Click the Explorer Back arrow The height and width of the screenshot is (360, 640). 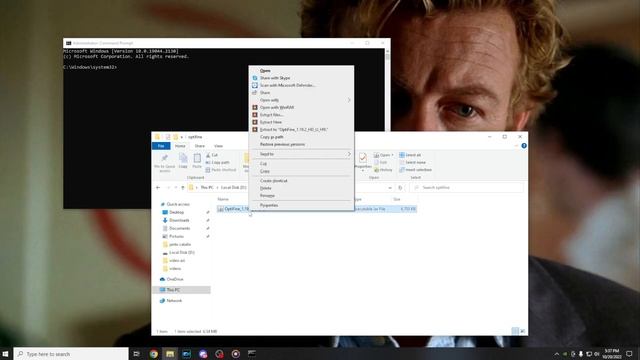point(158,188)
